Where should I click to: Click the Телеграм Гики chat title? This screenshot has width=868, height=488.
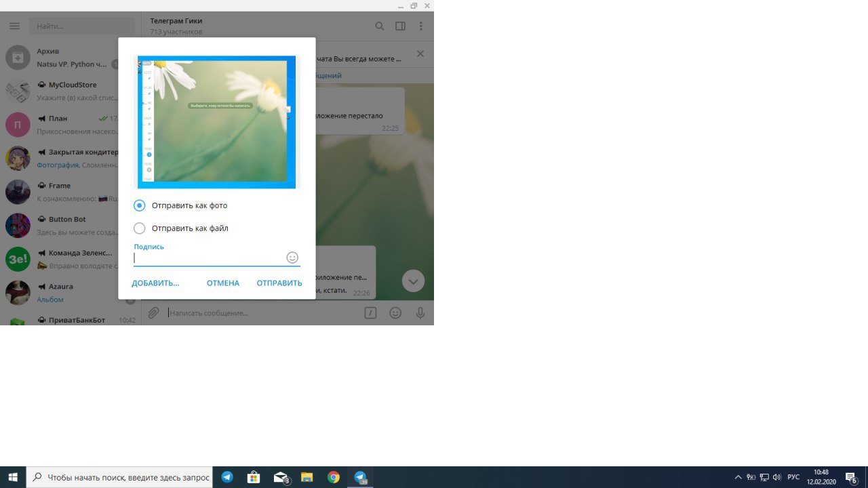tap(176, 21)
